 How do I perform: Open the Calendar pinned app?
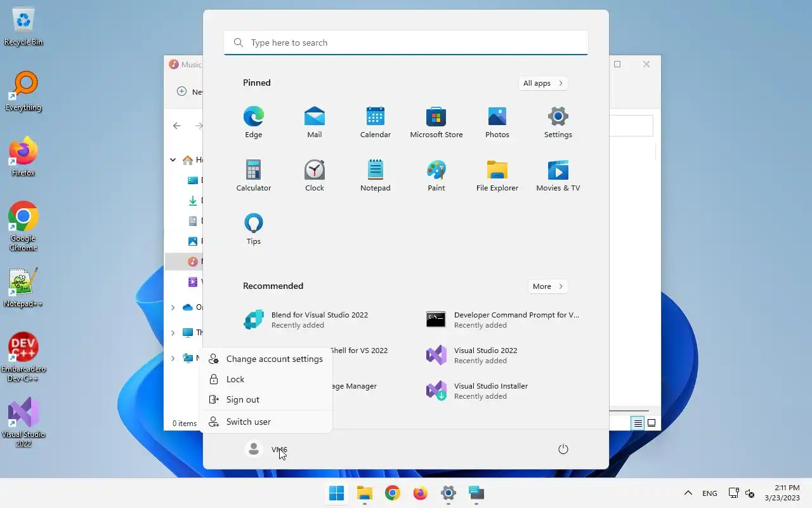coord(375,123)
